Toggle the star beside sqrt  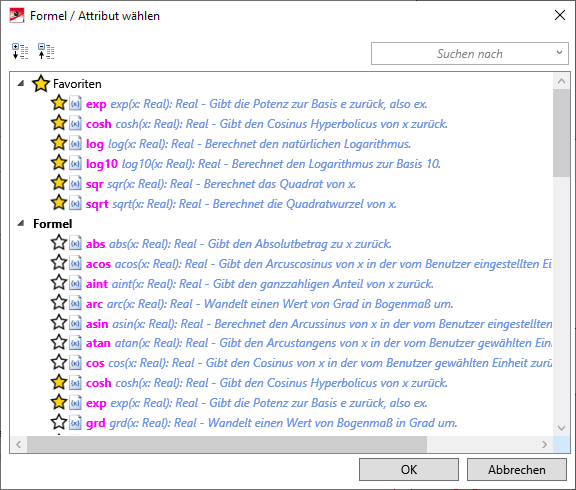tap(59, 203)
